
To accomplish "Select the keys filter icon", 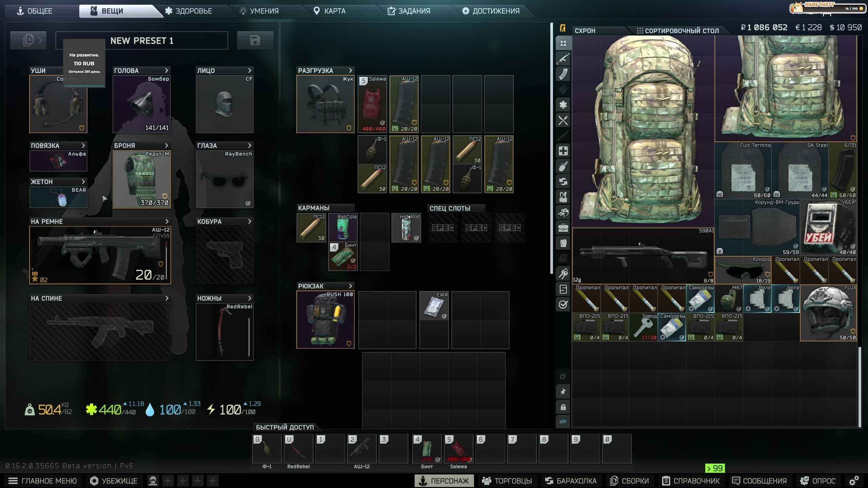I will pyautogui.click(x=563, y=273).
